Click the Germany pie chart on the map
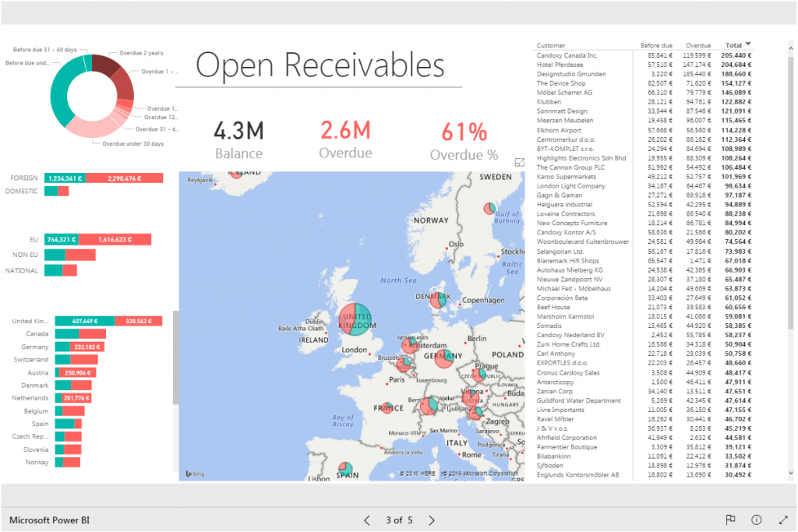This screenshot has height=532, width=798. click(x=443, y=356)
